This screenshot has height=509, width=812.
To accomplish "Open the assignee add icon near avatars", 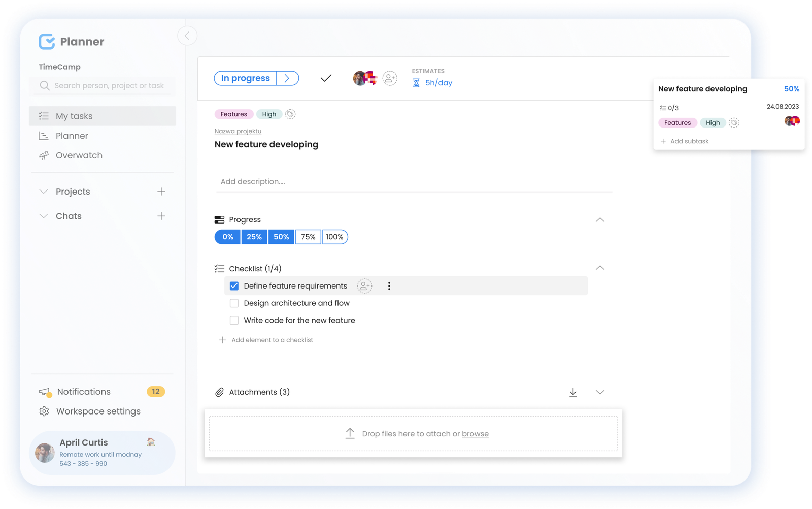I will [389, 78].
